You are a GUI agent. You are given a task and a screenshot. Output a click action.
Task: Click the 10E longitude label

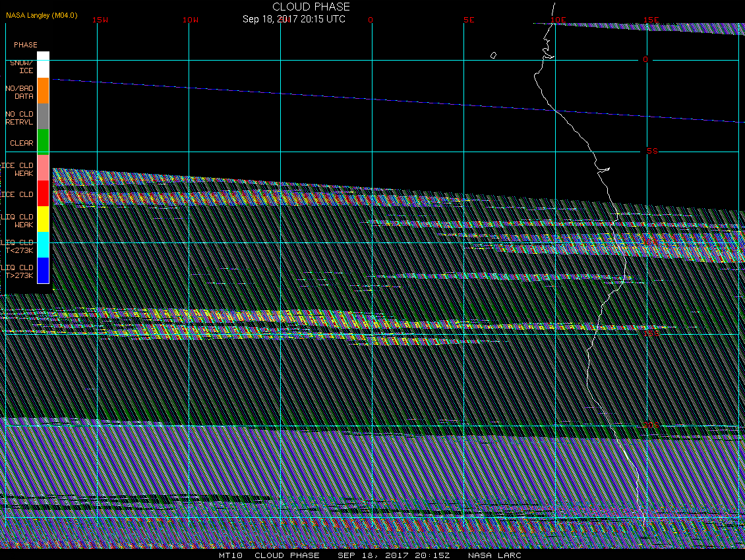point(558,20)
